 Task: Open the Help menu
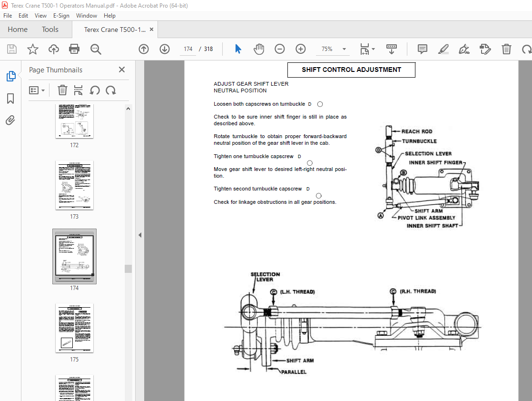pyautogui.click(x=109, y=16)
